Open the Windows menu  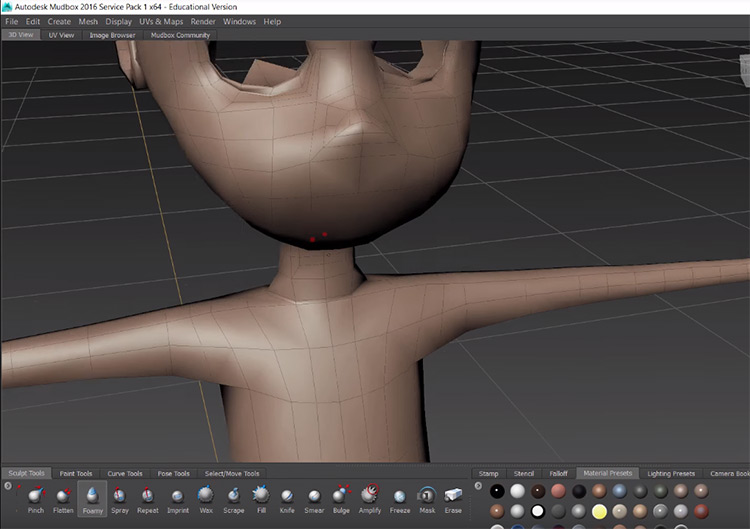(239, 21)
